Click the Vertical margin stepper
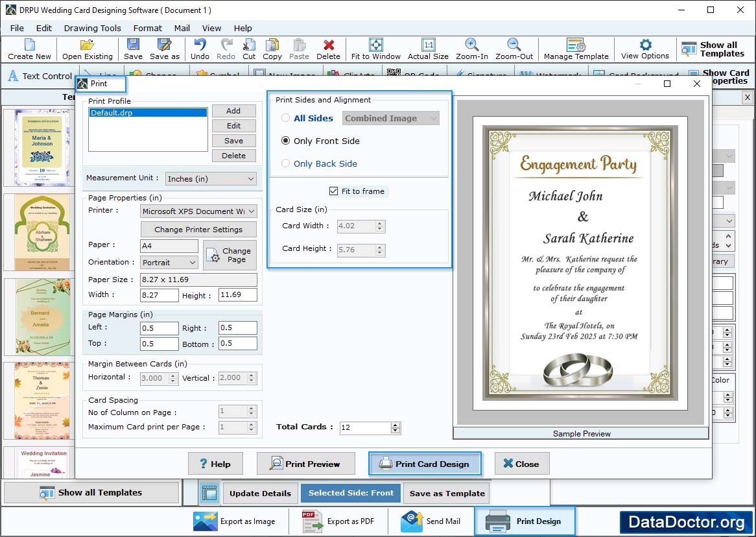The image size is (756, 537). [x=252, y=378]
